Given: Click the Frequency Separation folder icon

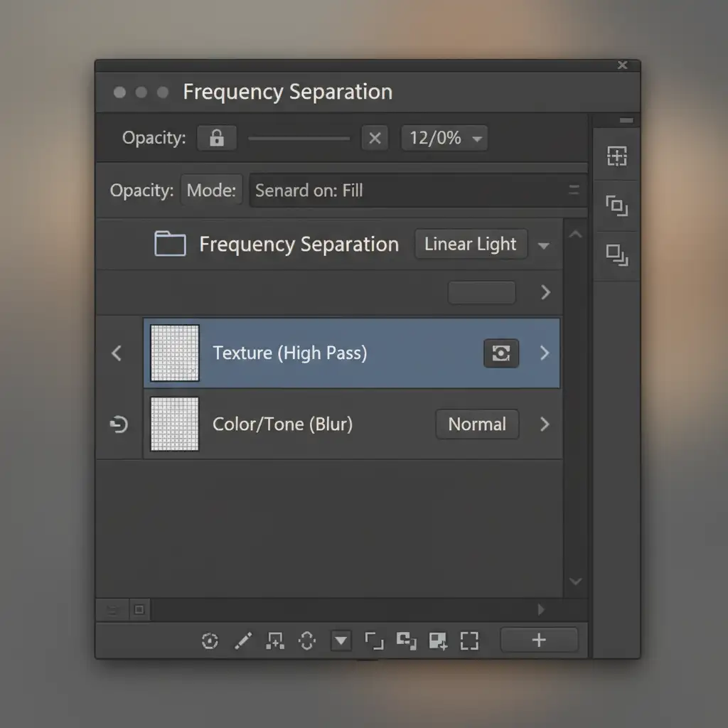Looking at the screenshot, I should pyautogui.click(x=170, y=245).
